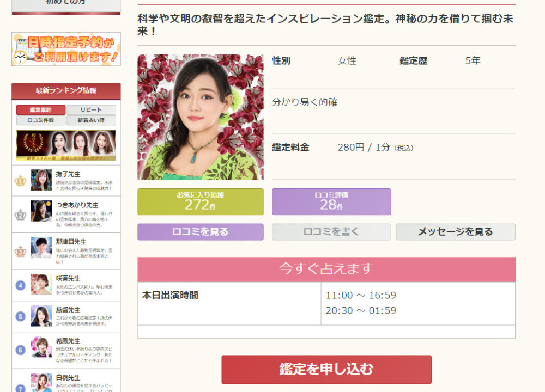545x392 pixels.
Task: Click the rank 4 badge beside 咲葵先生
Action: pos(21,285)
